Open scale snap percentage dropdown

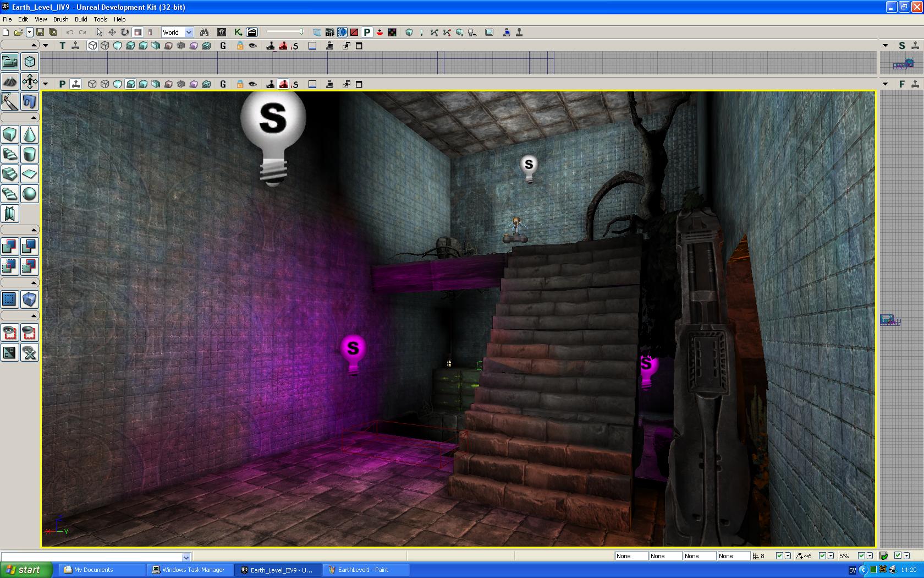tap(870, 556)
